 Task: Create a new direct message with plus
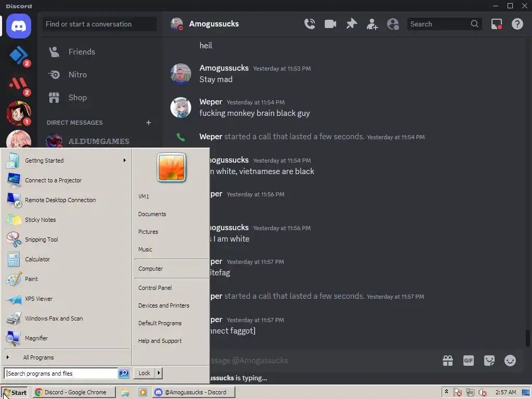coord(148,123)
